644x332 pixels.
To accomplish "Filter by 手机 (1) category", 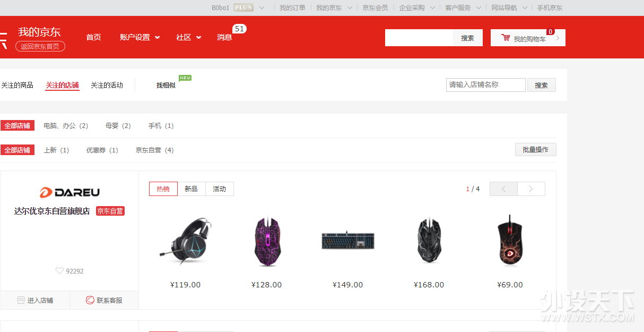I will coord(161,126).
